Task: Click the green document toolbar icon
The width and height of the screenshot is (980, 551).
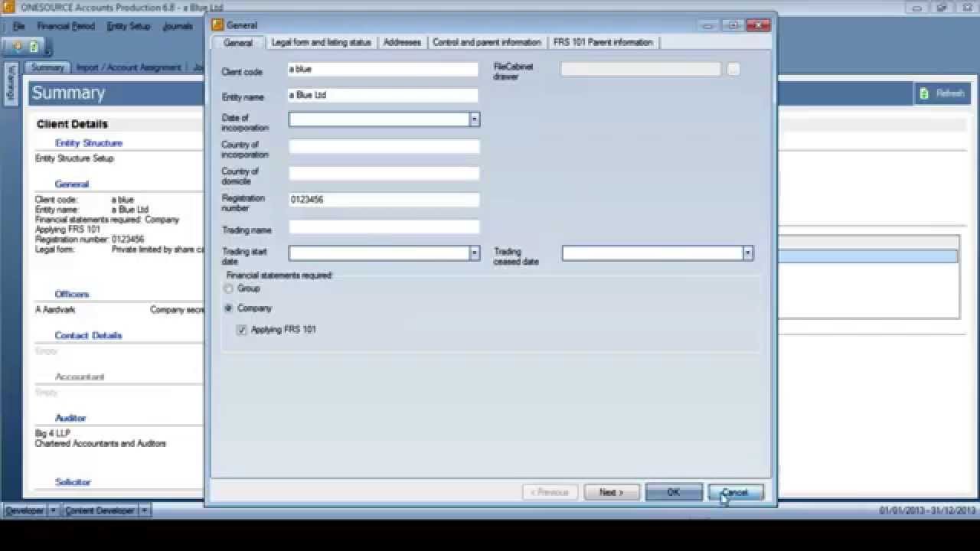Action: [34, 47]
